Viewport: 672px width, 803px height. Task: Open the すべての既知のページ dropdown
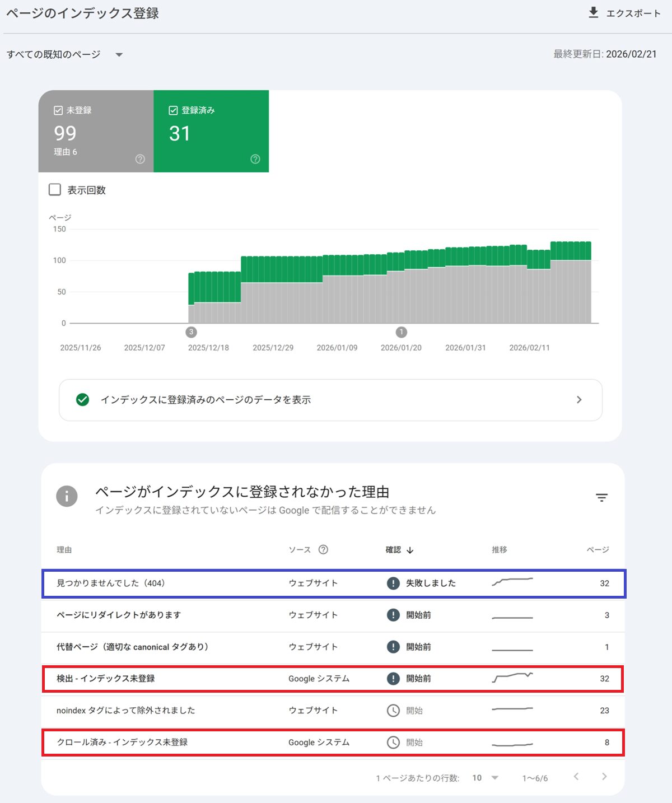pyautogui.click(x=119, y=55)
